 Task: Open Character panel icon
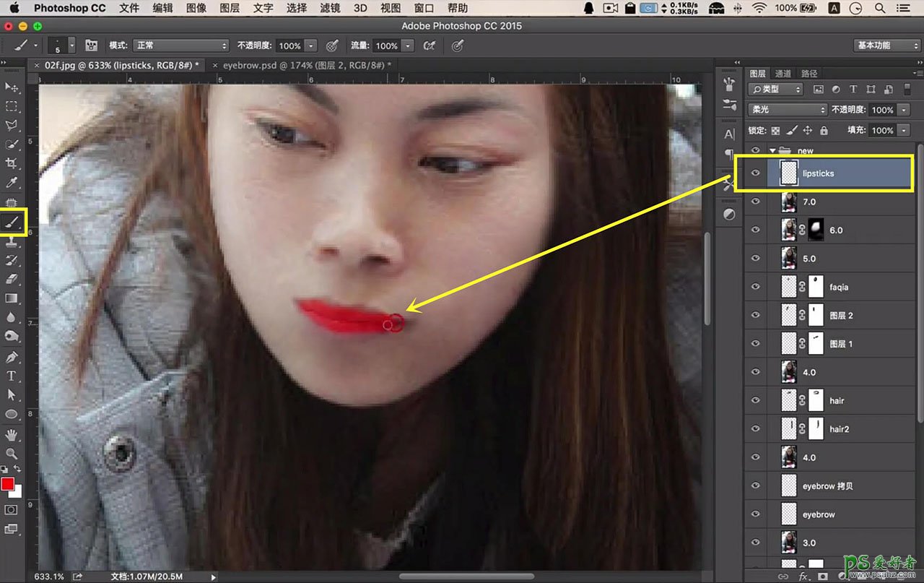[x=728, y=134]
